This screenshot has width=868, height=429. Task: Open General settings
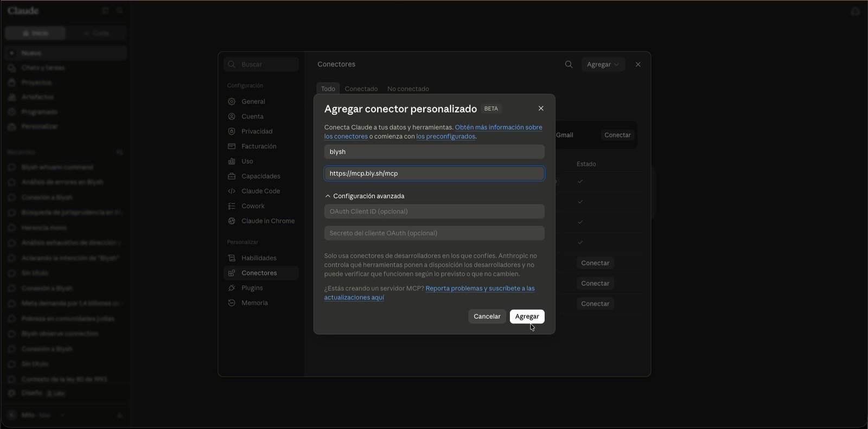point(261,101)
